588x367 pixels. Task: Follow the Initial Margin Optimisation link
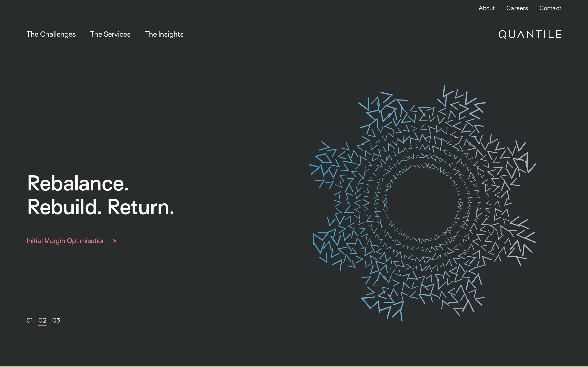[66, 241]
